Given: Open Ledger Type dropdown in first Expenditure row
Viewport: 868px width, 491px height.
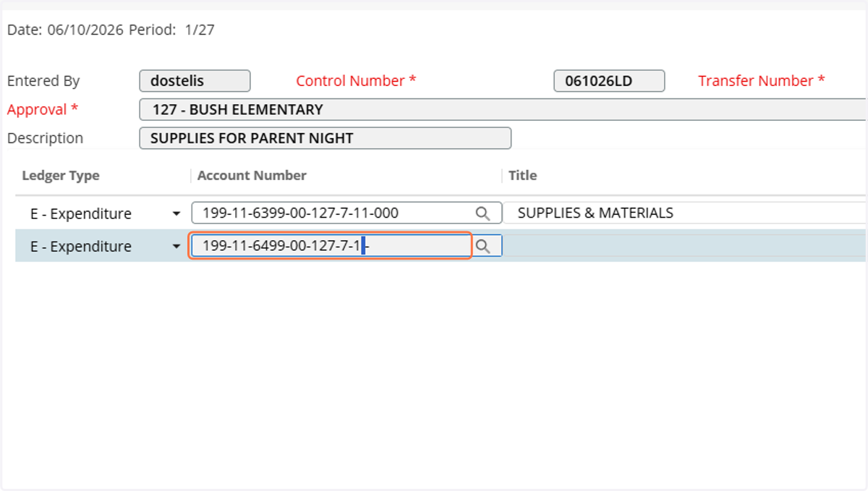Looking at the screenshot, I should 176,214.
